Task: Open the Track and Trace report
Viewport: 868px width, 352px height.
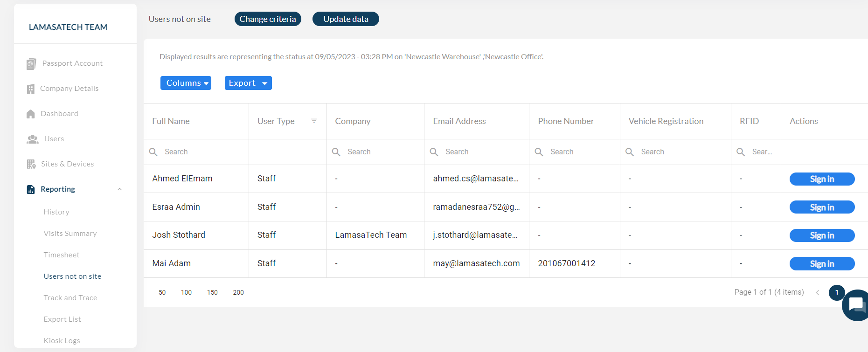Action: [70, 298]
